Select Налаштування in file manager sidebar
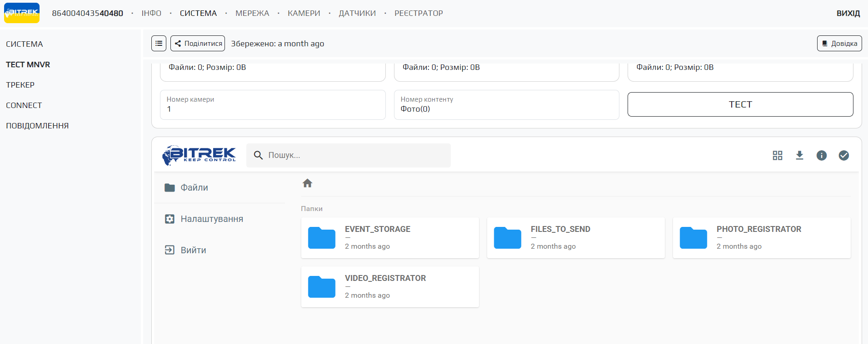The image size is (868, 344). pyautogui.click(x=211, y=219)
